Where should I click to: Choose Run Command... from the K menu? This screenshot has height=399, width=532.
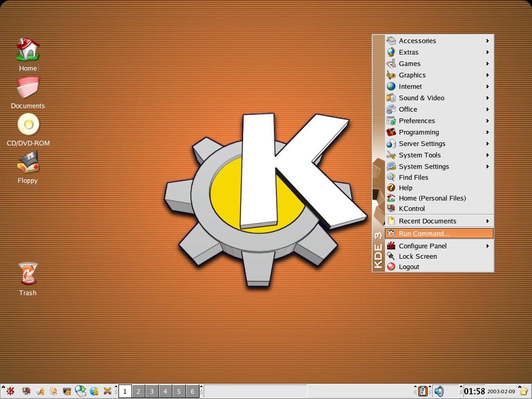pyautogui.click(x=439, y=233)
